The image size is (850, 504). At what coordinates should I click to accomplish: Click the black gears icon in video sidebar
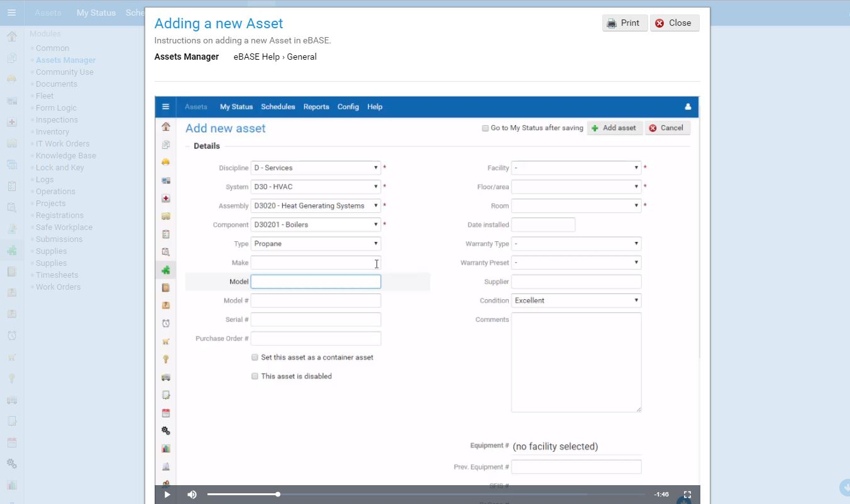(x=165, y=431)
